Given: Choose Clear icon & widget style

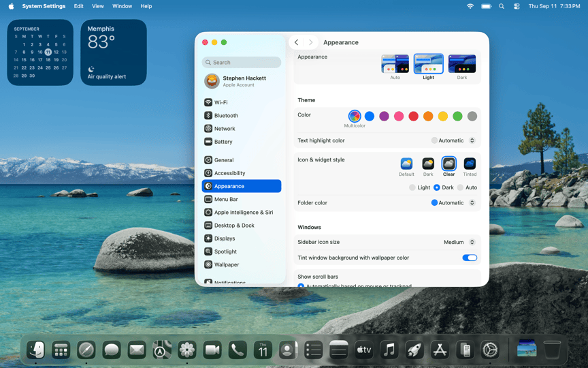Looking at the screenshot, I should [449, 164].
